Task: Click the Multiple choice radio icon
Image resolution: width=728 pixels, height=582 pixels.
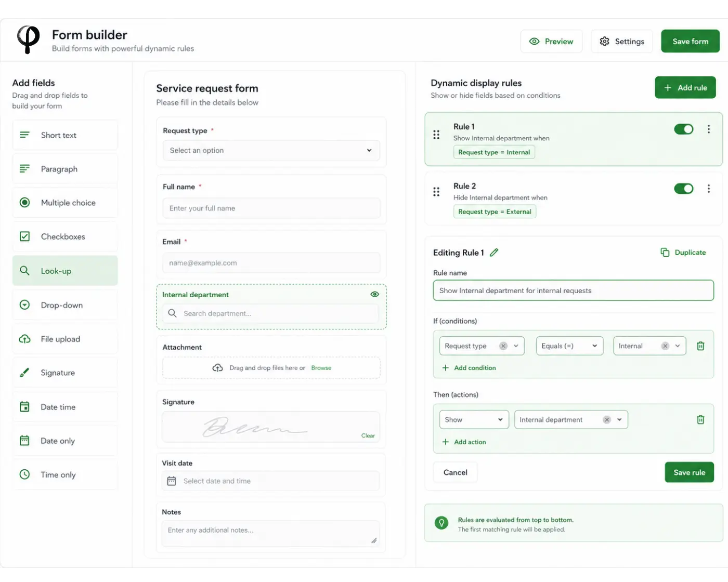Action: 24,203
